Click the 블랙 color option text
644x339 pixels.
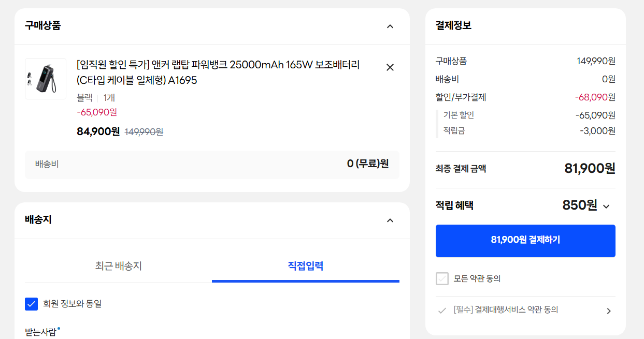[x=84, y=97]
